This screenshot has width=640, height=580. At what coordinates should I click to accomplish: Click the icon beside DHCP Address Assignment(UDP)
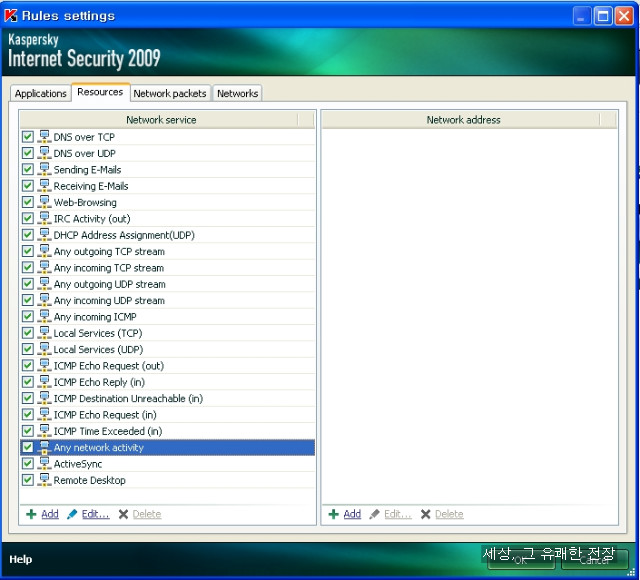(x=44, y=235)
